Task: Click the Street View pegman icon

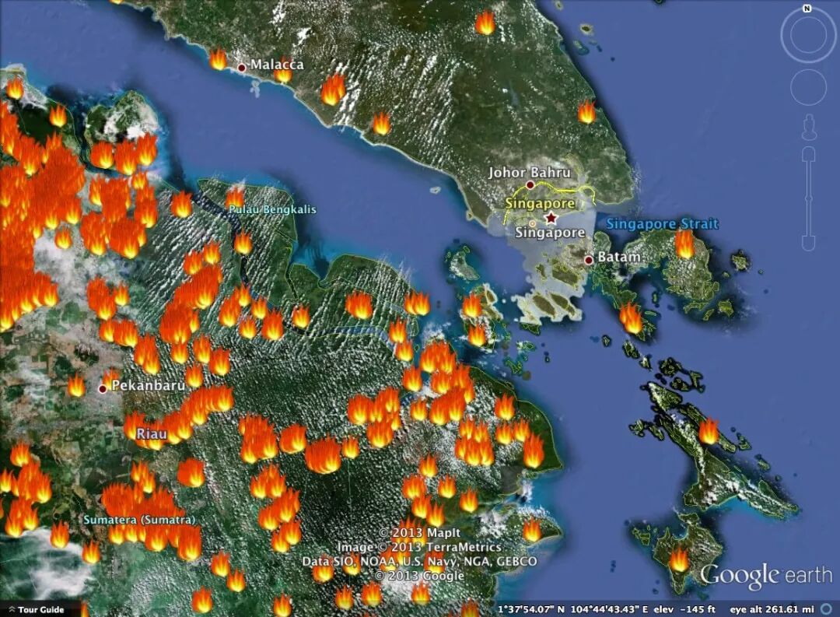Action: pos(808,127)
